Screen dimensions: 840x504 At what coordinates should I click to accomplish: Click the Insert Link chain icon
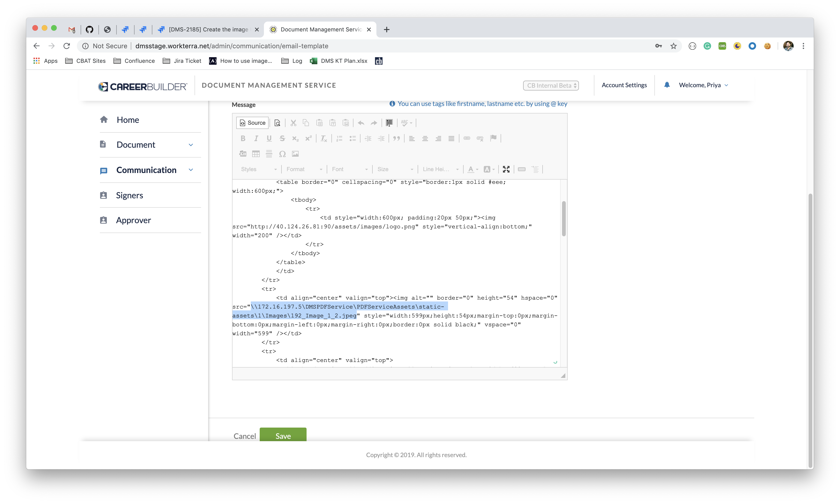(467, 138)
